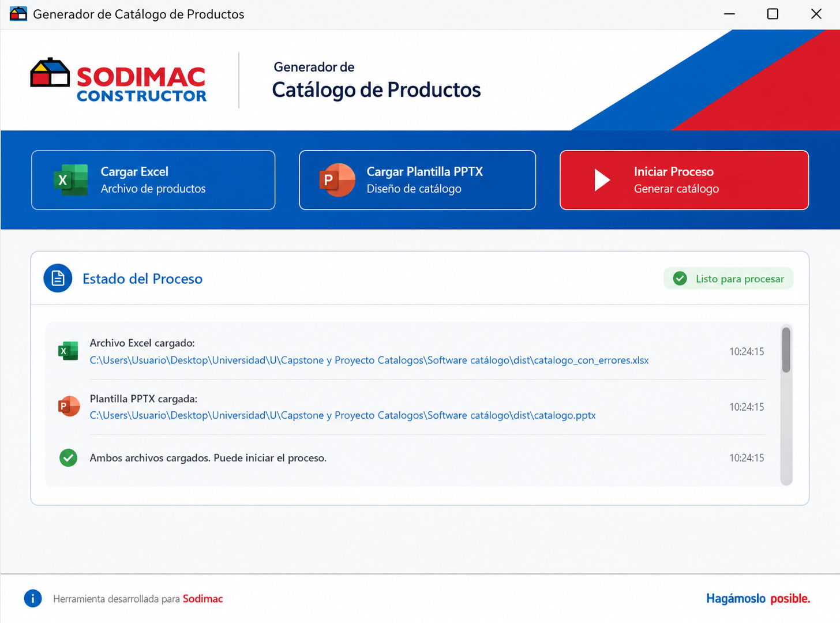Click the 10:24:15 timestamp on Ambos archivos row
This screenshot has width=840, height=623.
747,458
